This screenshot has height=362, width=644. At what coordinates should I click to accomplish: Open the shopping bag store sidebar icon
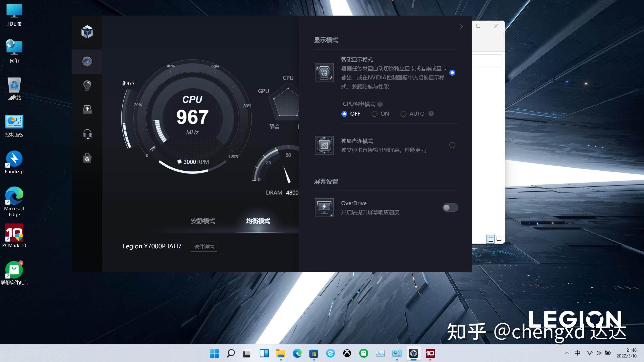point(87,158)
